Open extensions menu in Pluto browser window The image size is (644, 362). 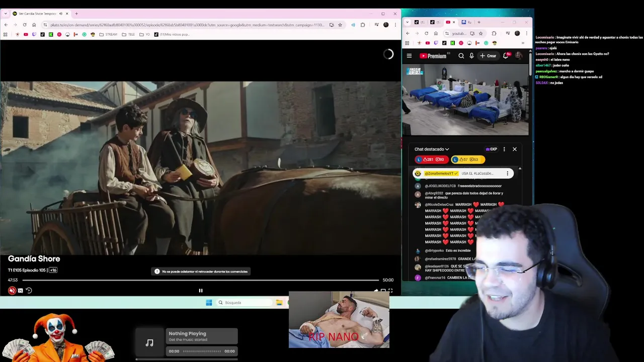point(363,25)
